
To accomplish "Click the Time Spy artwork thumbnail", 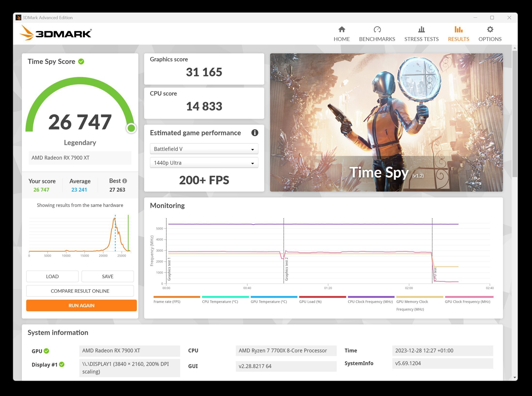I will pyautogui.click(x=386, y=122).
